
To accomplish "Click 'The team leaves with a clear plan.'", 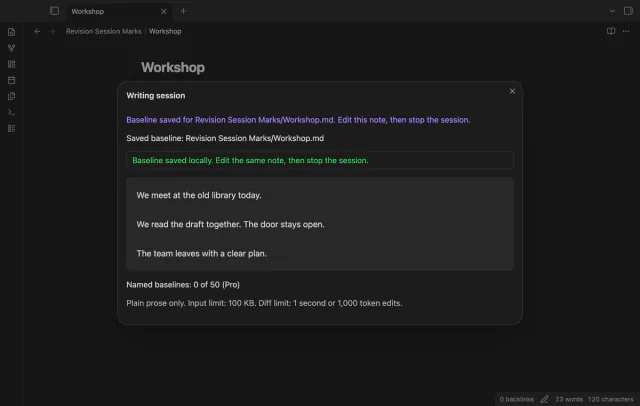I will click(202, 253).
